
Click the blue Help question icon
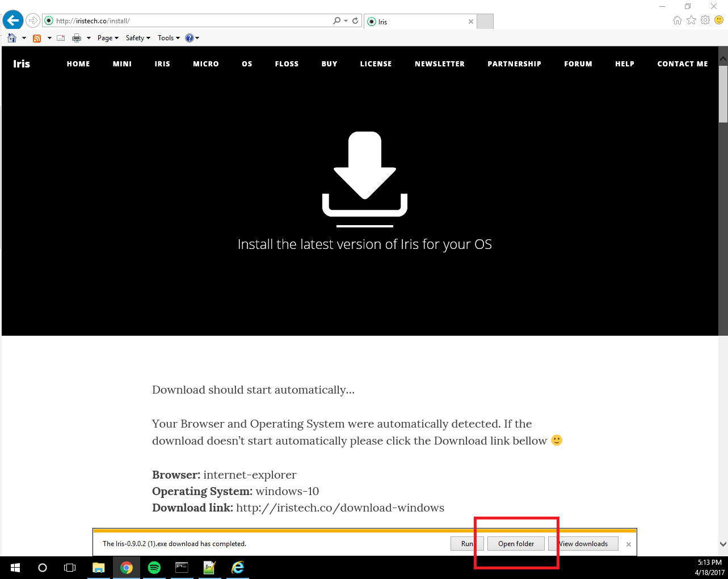190,38
